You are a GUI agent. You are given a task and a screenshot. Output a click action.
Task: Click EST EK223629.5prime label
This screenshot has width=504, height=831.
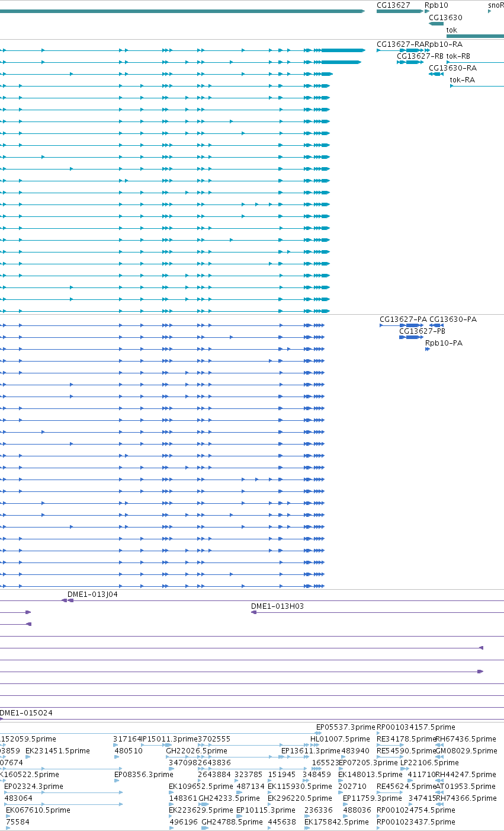click(x=201, y=810)
